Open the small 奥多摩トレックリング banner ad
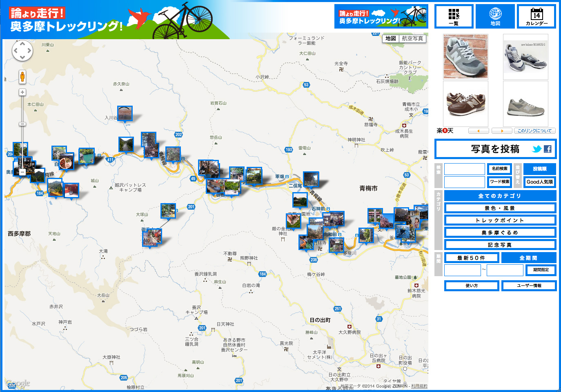The height and width of the screenshot is (392, 561). pos(381,16)
